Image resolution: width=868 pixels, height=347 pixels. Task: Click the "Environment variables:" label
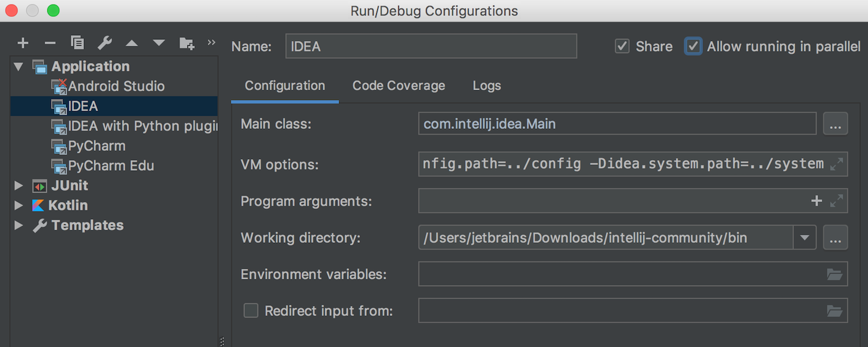314,274
